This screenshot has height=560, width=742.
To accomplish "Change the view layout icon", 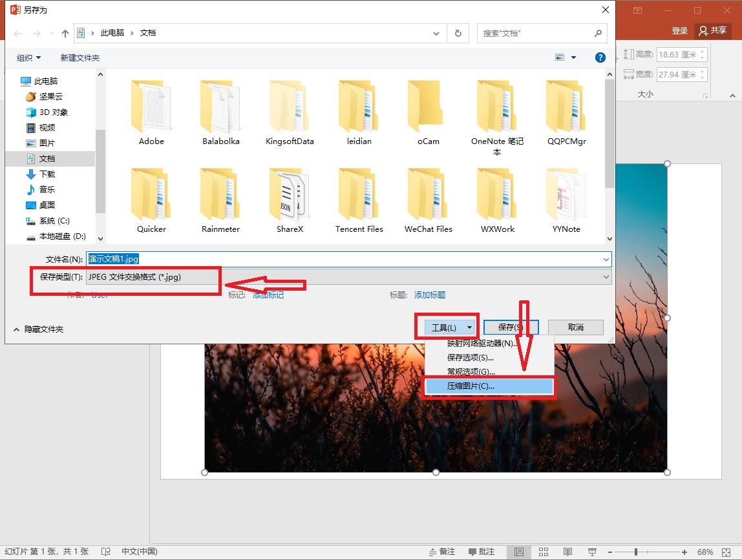I will pos(560,57).
